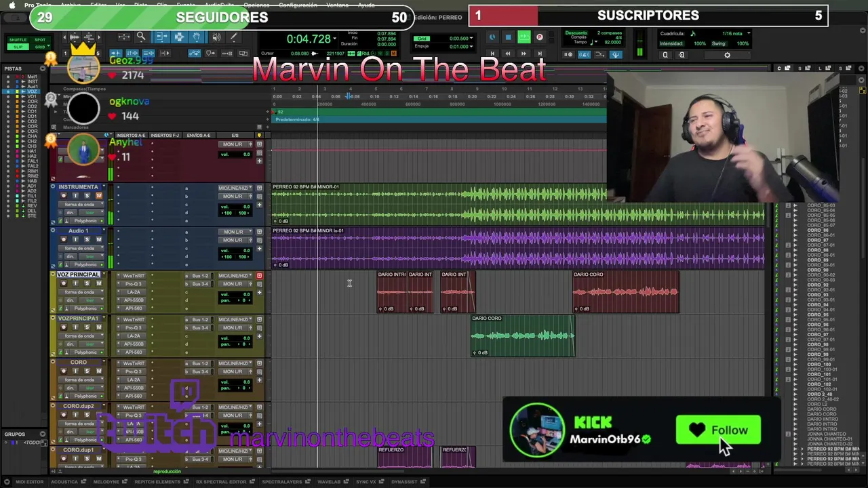
Task: Select the Grabber hand tool
Action: pyautogui.click(x=197, y=37)
